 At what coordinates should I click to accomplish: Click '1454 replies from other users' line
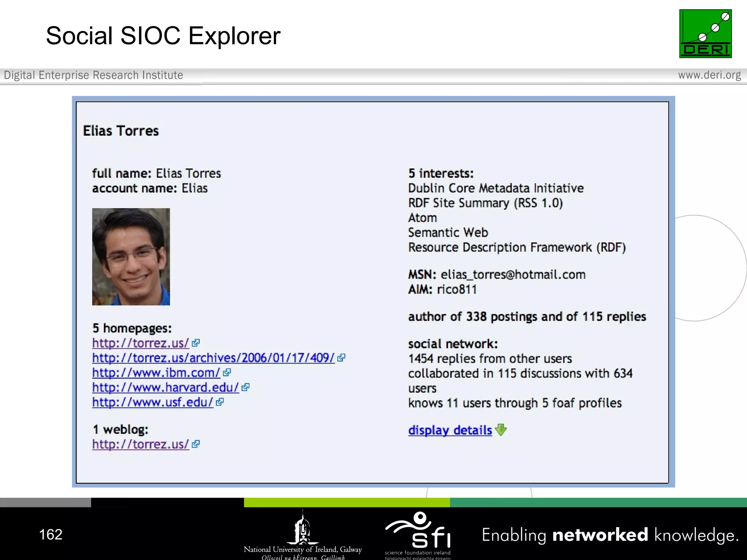[490, 359]
